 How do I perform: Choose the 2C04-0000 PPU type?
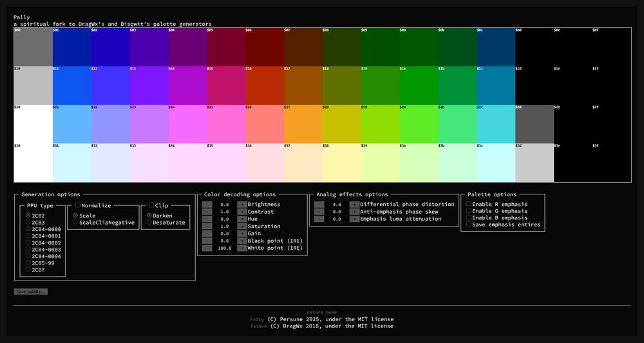tap(28, 228)
